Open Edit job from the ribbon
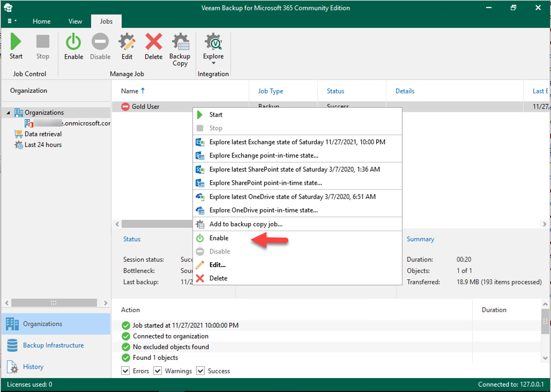The width and height of the screenshot is (551, 392). 127,47
